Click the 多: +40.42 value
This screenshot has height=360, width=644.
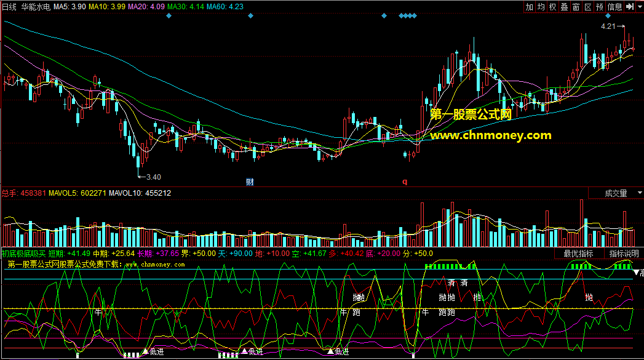click(346, 254)
